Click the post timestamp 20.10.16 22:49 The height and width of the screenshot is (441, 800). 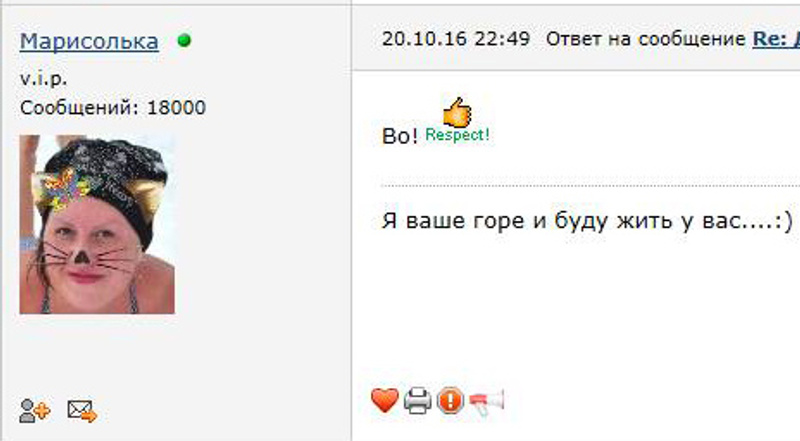[x=456, y=39]
